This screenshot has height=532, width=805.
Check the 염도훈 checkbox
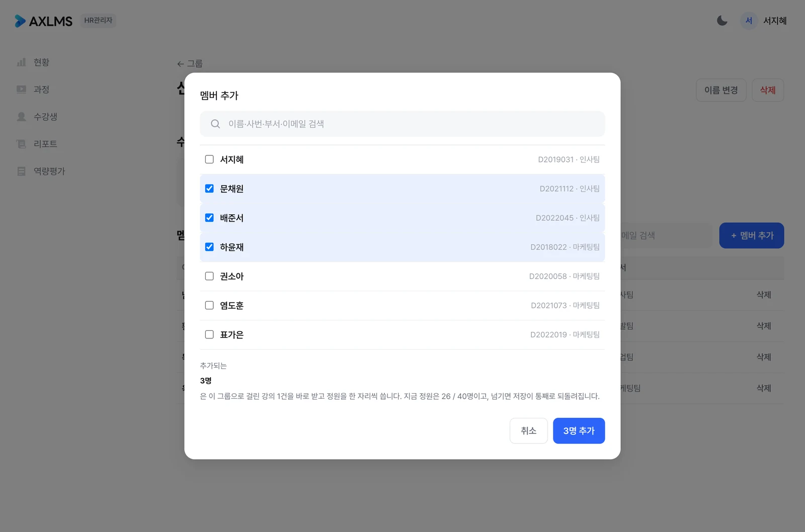pyautogui.click(x=209, y=305)
